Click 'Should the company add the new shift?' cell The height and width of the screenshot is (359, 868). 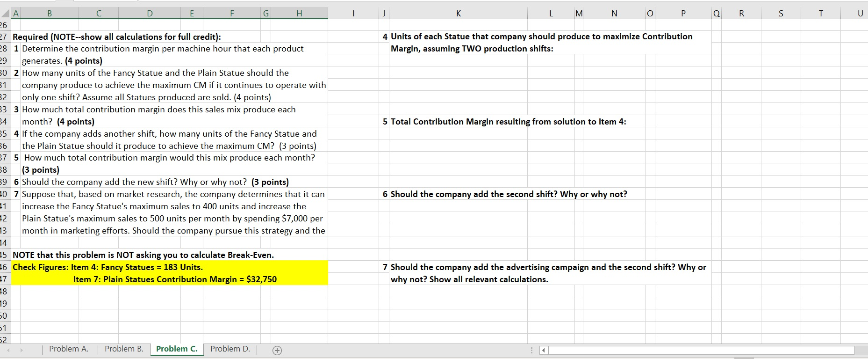[x=155, y=182]
